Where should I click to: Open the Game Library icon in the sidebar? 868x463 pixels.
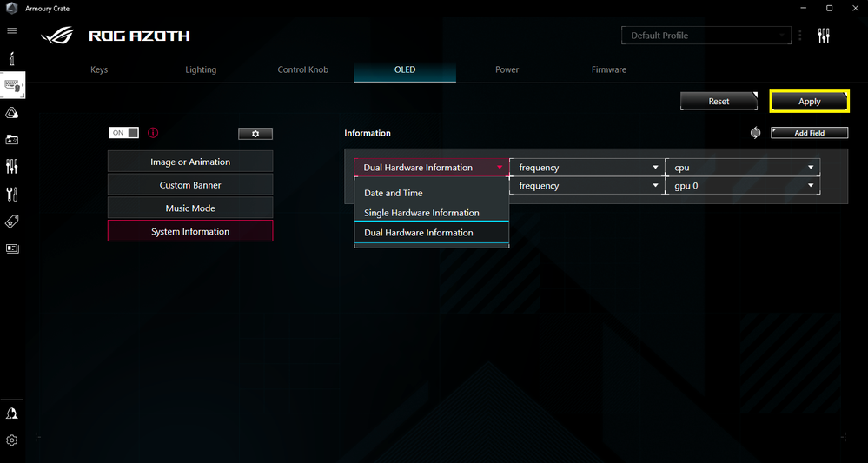[11, 139]
